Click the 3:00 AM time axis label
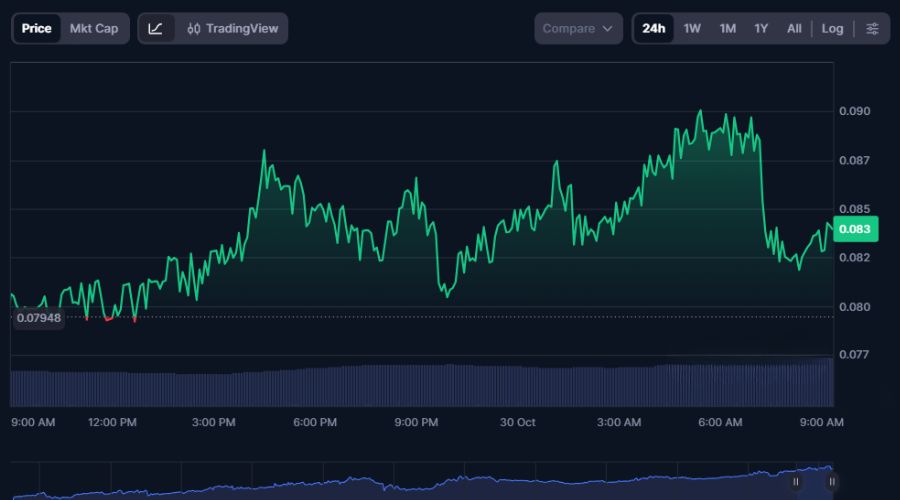The width and height of the screenshot is (900, 500). coord(618,423)
